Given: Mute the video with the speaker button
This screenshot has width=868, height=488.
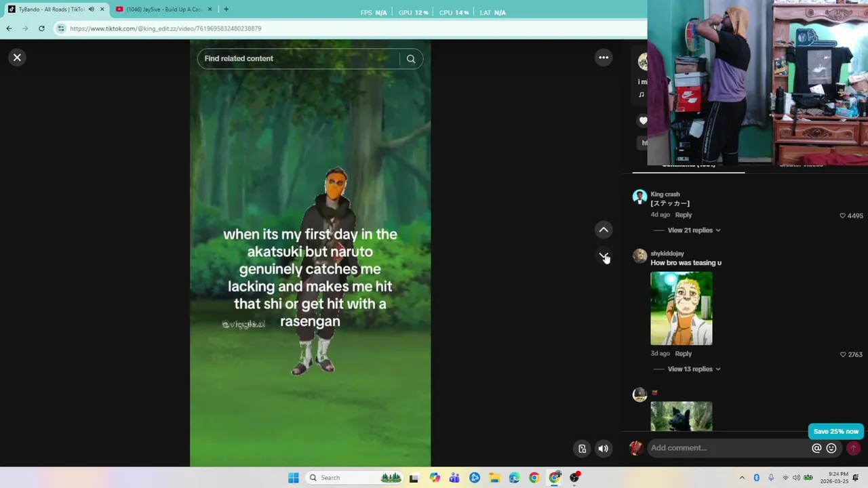Looking at the screenshot, I should pyautogui.click(x=603, y=449).
